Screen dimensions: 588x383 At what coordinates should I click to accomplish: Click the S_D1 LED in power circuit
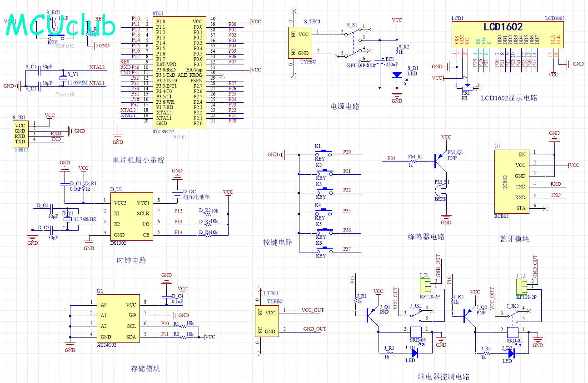click(397, 75)
